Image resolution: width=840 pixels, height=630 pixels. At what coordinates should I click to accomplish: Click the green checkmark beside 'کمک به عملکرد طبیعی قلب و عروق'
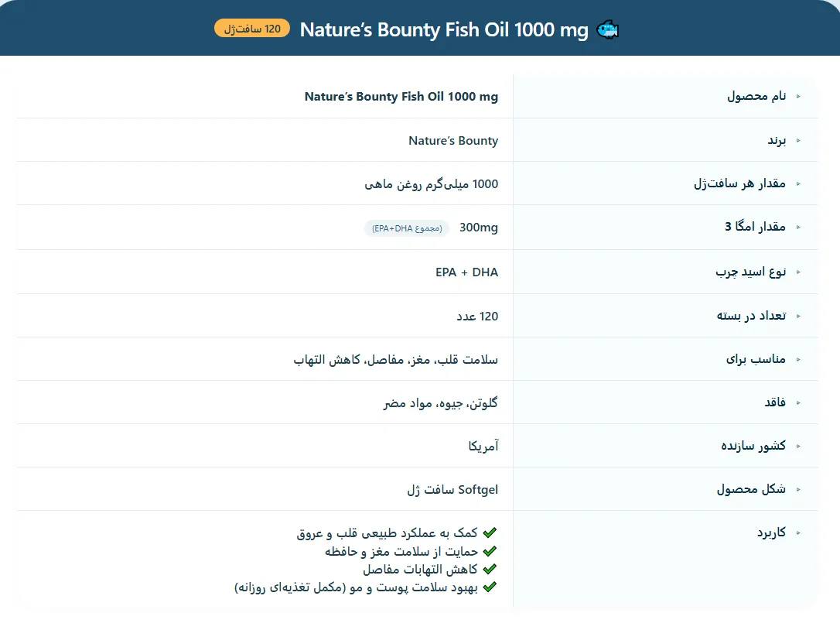[x=490, y=533]
